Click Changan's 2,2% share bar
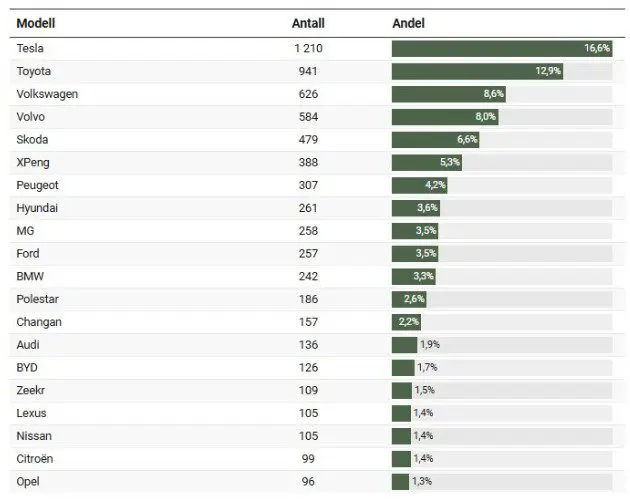Image resolution: width=630 pixels, height=503 pixels. [x=405, y=322]
